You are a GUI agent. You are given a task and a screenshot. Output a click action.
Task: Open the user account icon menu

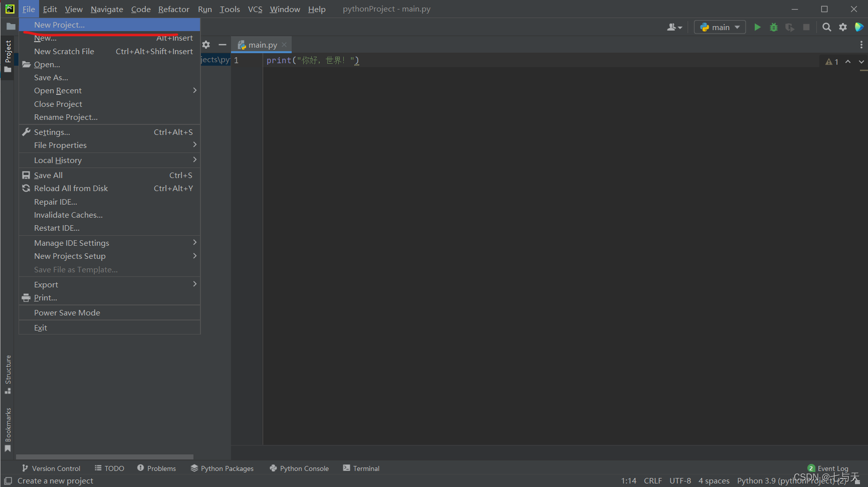click(675, 27)
